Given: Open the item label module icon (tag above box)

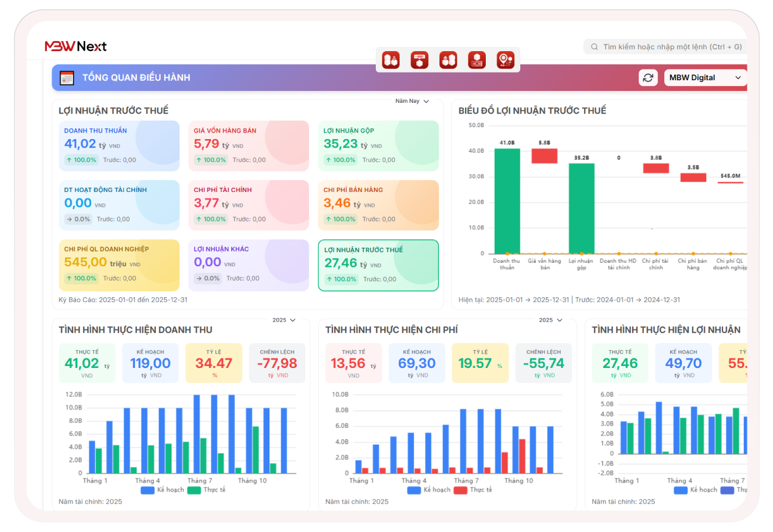Looking at the screenshot, I should [419, 60].
